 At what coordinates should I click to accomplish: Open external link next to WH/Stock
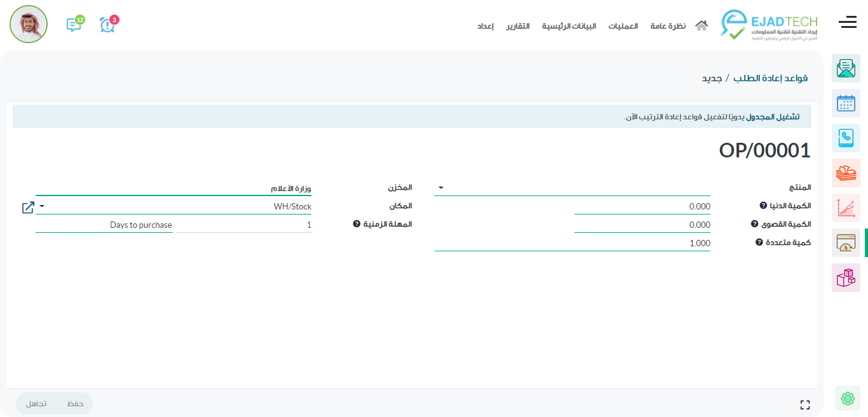pos(28,207)
